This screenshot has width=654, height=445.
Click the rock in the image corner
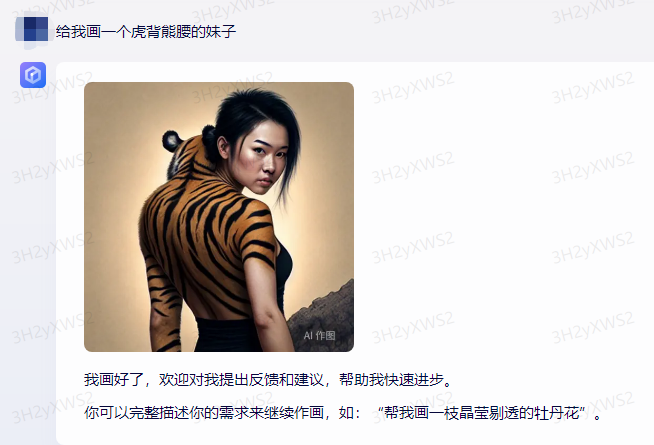coord(323,315)
